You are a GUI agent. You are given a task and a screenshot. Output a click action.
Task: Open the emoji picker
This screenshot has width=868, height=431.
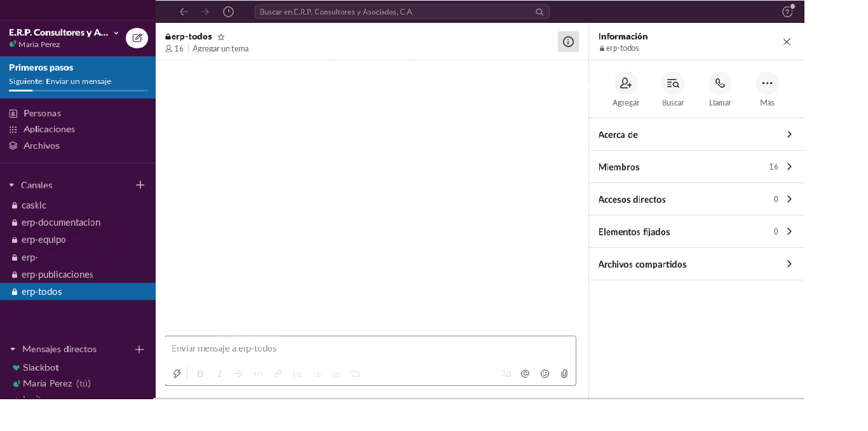[x=545, y=374]
